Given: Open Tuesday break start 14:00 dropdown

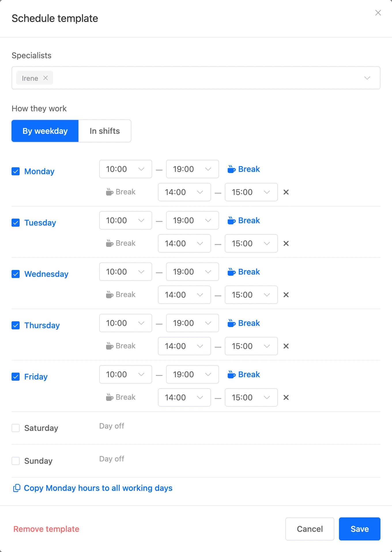Looking at the screenshot, I should tap(184, 243).
